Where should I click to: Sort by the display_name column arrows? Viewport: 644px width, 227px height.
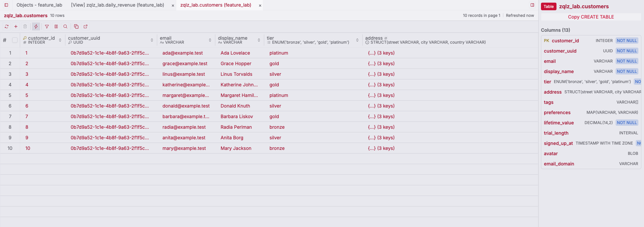click(x=259, y=40)
